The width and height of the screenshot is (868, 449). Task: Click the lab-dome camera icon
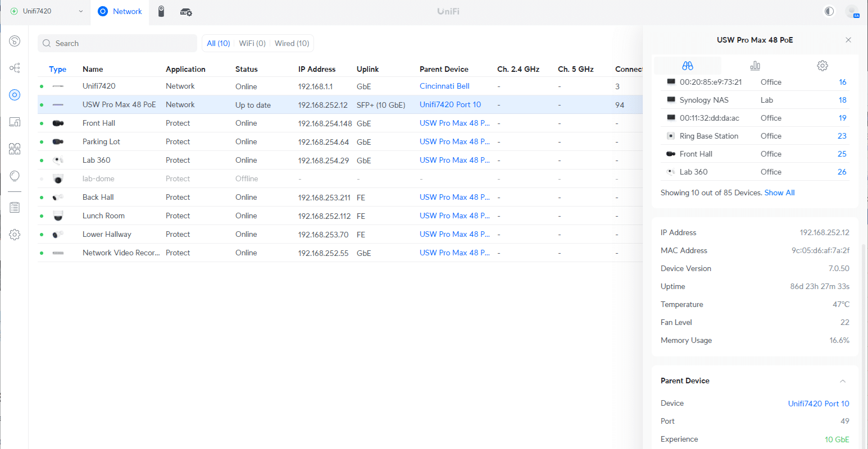pos(58,178)
